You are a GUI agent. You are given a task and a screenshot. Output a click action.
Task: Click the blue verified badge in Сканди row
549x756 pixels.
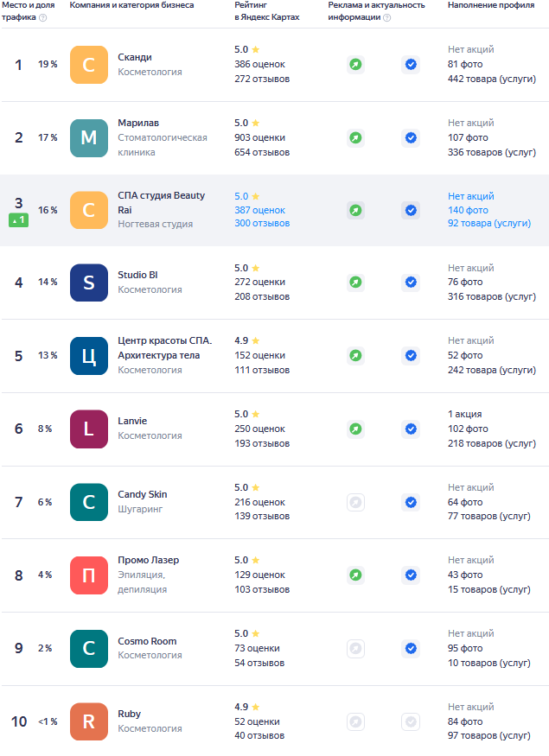(x=411, y=64)
